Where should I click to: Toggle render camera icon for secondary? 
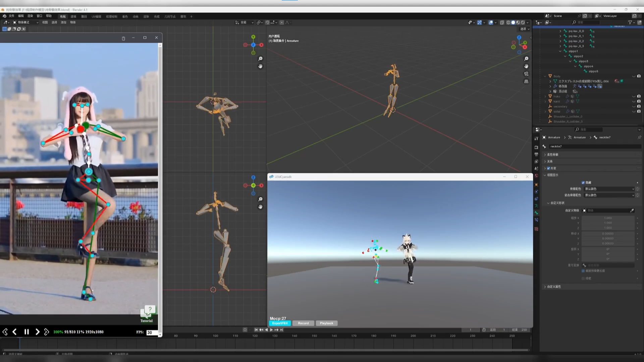pyautogui.click(x=639, y=106)
